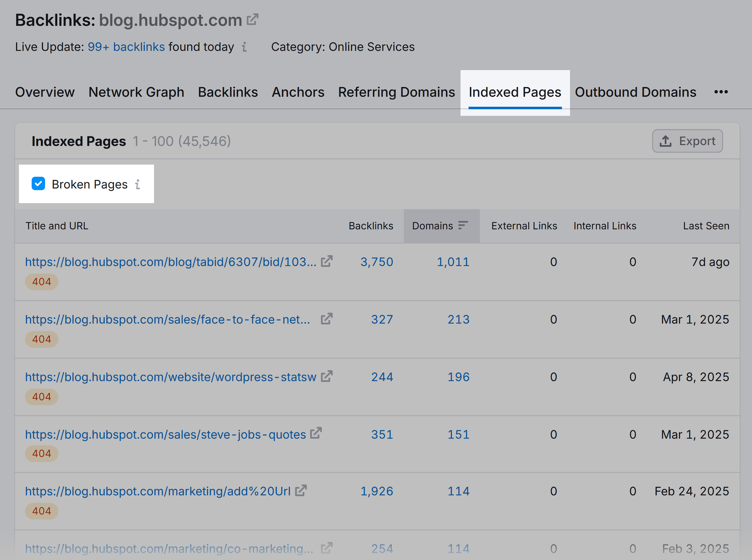Open the sales/face-to-face-net URL link
Image resolution: width=752 pixels, height=560 pixels.
coord(168,319)
